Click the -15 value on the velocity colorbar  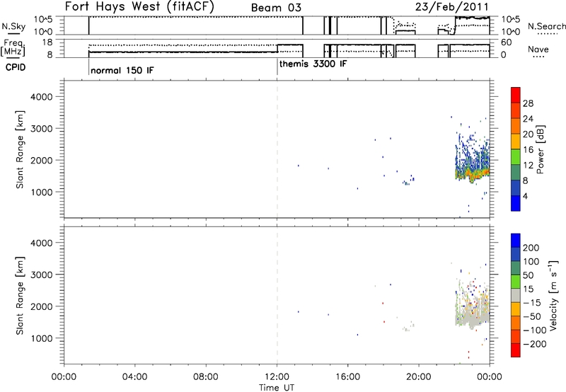[531, 302]
